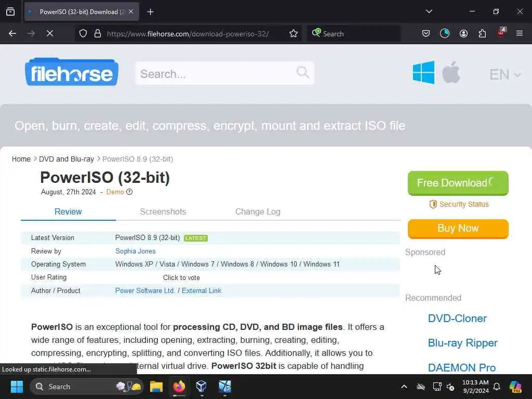Go back to previous page
The width and height of the screenshot is (532, 399).
12,34
